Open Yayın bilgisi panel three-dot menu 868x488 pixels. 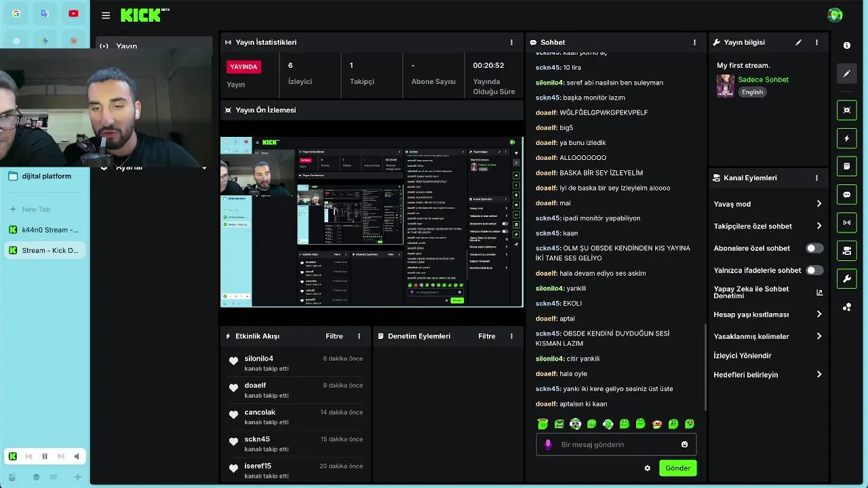816,42
